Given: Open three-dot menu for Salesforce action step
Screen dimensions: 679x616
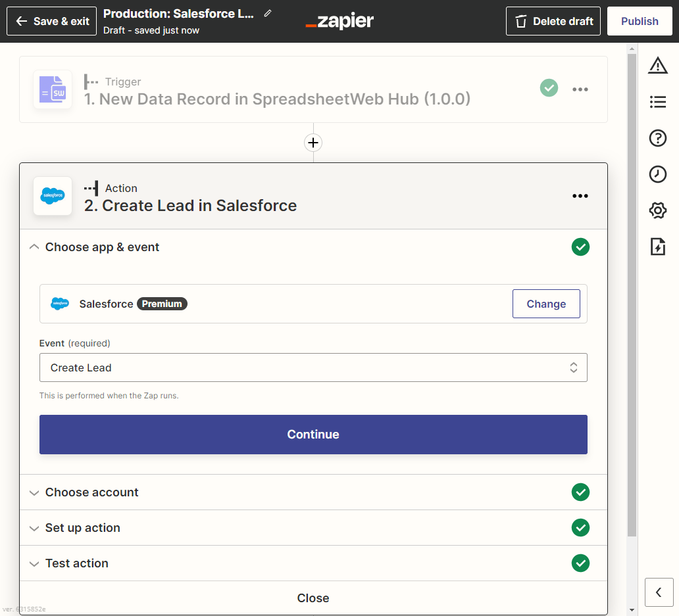Looking at the screenshot, I should coord(580,196).
